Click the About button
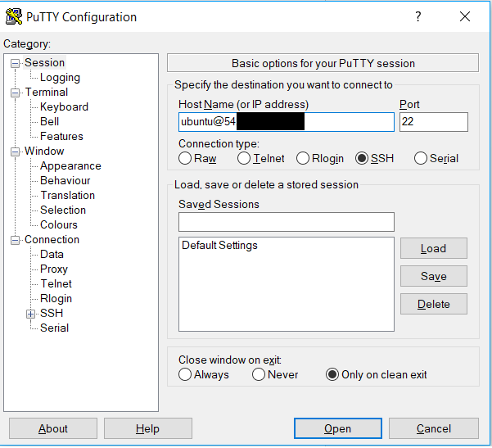Screen dimensions: 492x448 pos(53,428)
